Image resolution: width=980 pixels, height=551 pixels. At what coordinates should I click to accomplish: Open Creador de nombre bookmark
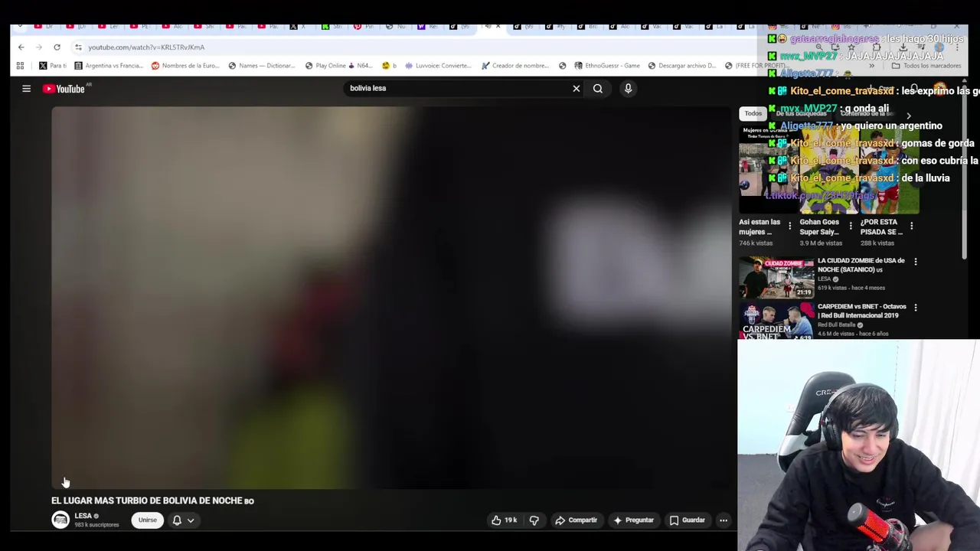(x=515, y=66)
